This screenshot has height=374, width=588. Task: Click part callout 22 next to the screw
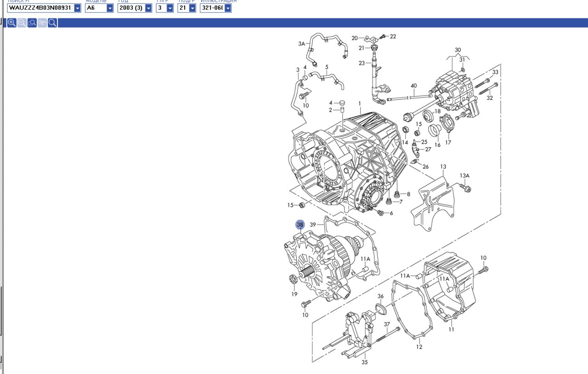tap(393, 36)
